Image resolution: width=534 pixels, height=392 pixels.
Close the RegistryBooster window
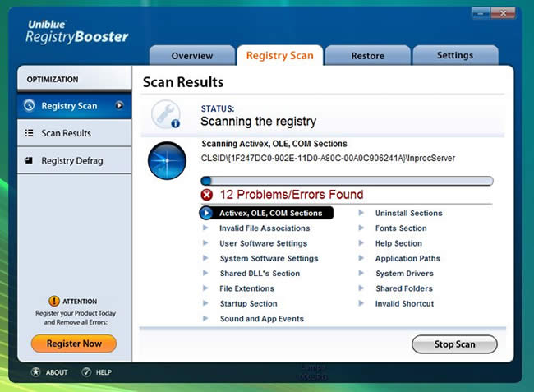click(503, 13)
